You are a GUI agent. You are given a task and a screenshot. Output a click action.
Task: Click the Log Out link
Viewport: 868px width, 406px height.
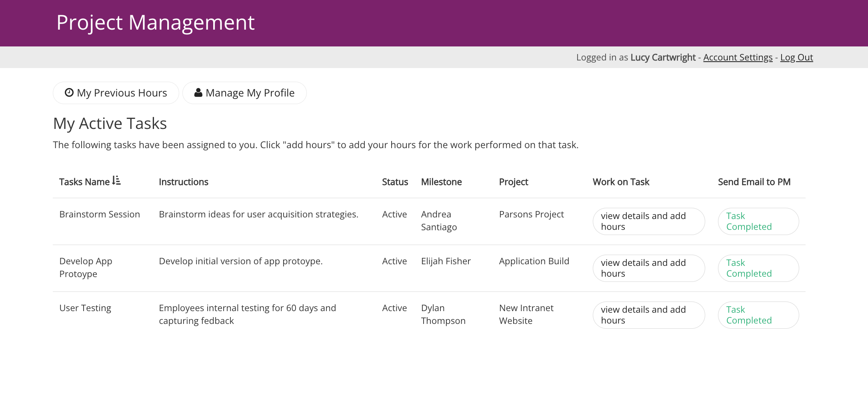click(796, 57)
